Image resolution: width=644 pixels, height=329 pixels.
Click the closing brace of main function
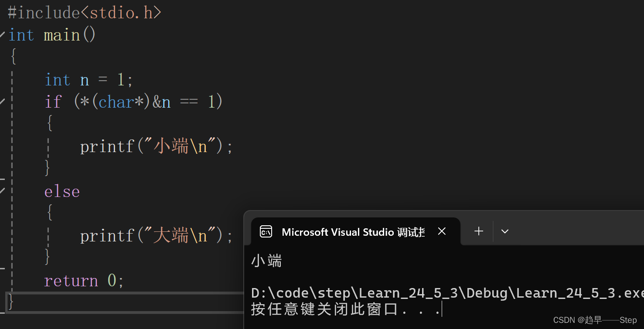click(11, 302)
